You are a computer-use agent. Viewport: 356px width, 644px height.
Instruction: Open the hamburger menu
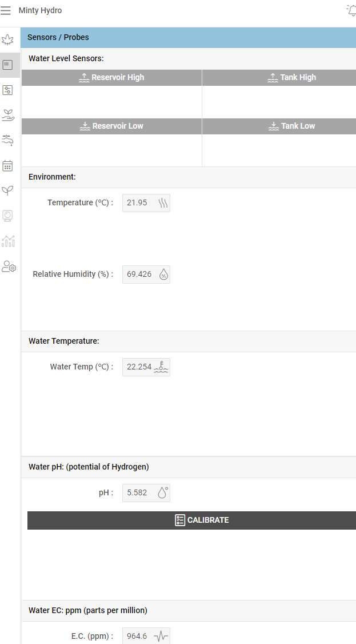(x=6, y=10)
